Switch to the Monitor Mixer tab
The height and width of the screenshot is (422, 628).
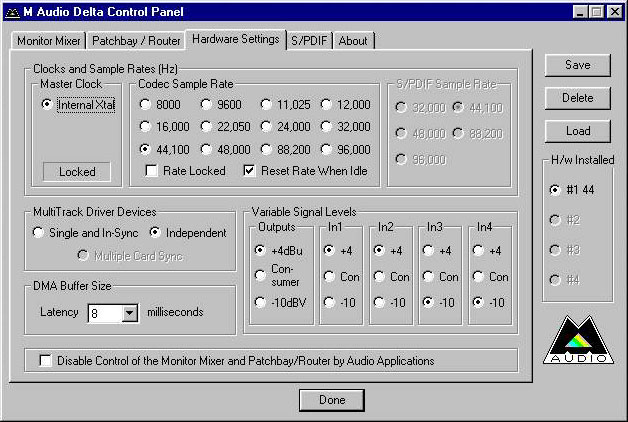(48, 41)
